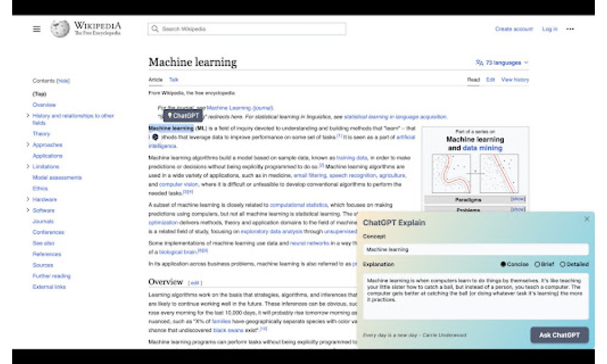The width and height of the screenshot is (607, 364).
Task: Switch to the Talk tab
Action: (174, 79)
